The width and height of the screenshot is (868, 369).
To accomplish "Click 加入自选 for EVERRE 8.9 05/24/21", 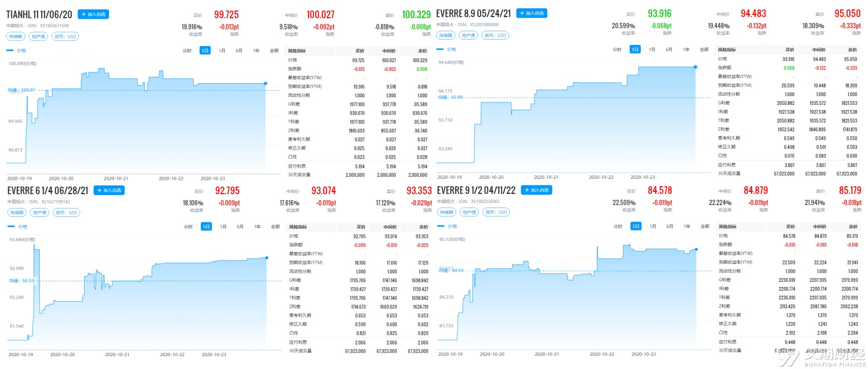I will pyautogui.click(x=532, y=13).
